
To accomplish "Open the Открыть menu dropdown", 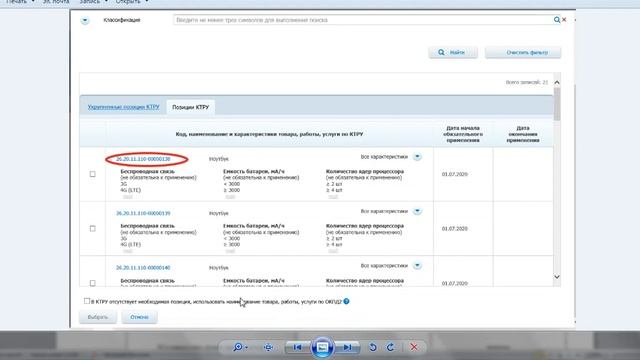I will 132,2.
